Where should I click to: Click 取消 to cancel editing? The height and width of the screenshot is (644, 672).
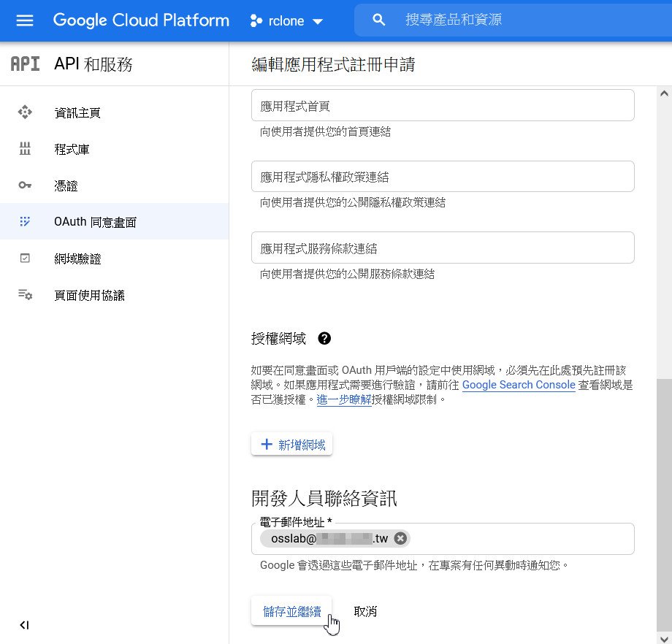pyautogui.click(x=365, y=611)
